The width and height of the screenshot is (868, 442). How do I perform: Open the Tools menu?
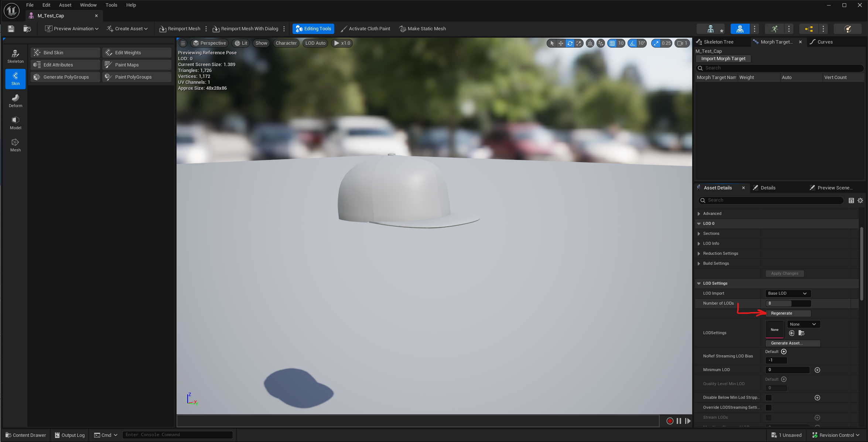pos(111,5)
